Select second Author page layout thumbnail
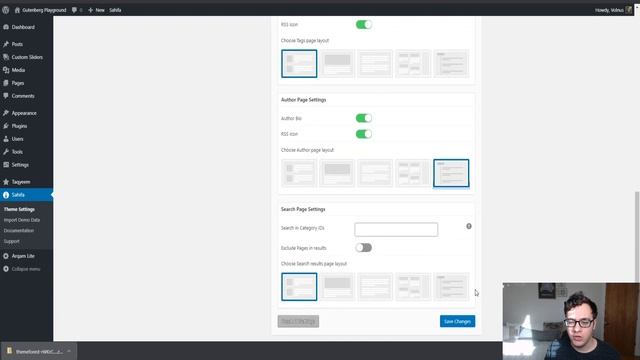Viewport: 640px width, 360px height. 337,173
